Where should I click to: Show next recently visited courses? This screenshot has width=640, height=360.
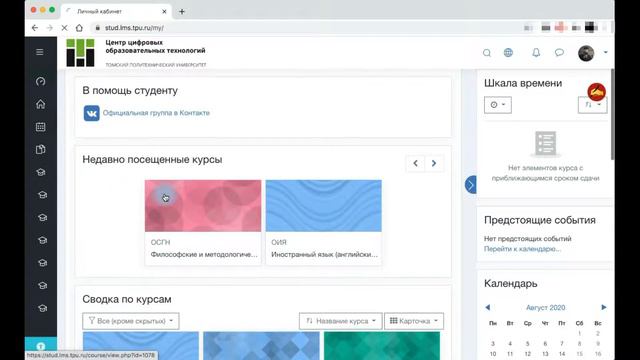pyautogui.click(x=434, y=163)
